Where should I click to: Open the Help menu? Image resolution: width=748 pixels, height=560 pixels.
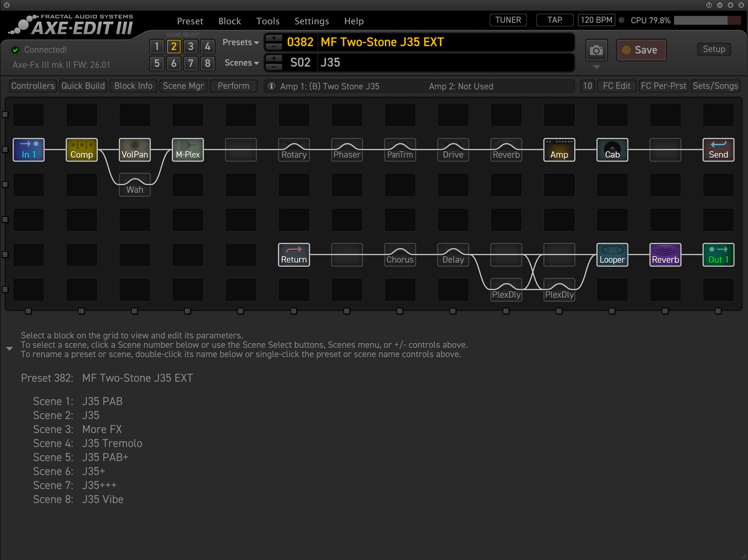pyautogui.click(x=354, y=21)
